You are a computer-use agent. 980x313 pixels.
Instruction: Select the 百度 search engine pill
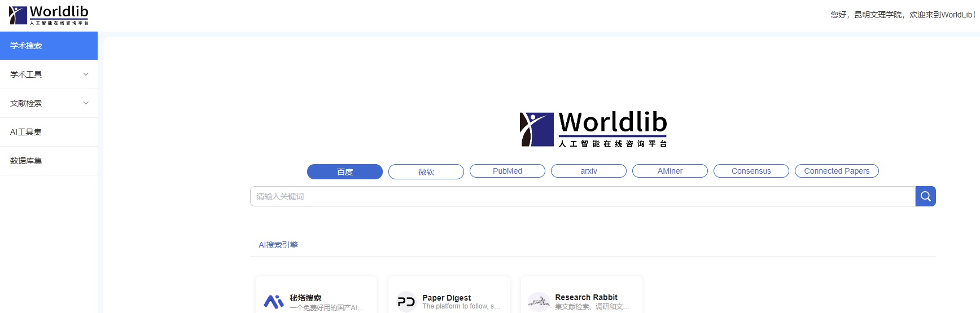click(345, 171)
